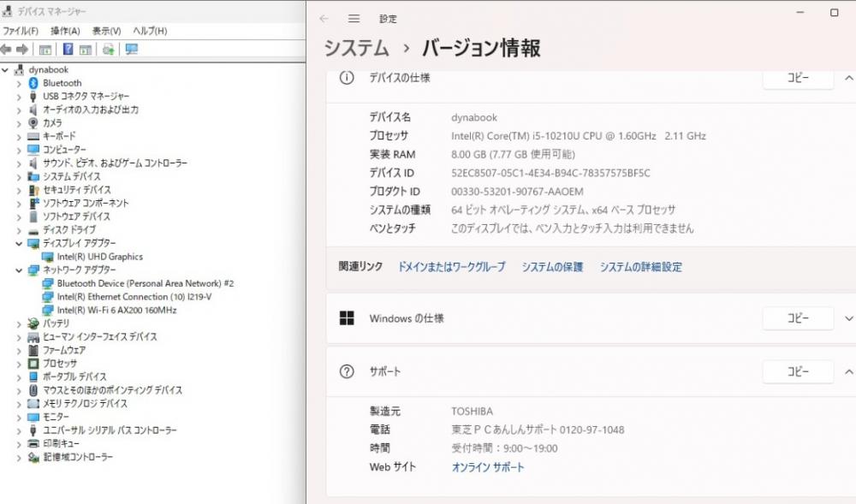856x504 pixels.
Task: Open the ヘルプ(H) menu
Action: point(150,31)
